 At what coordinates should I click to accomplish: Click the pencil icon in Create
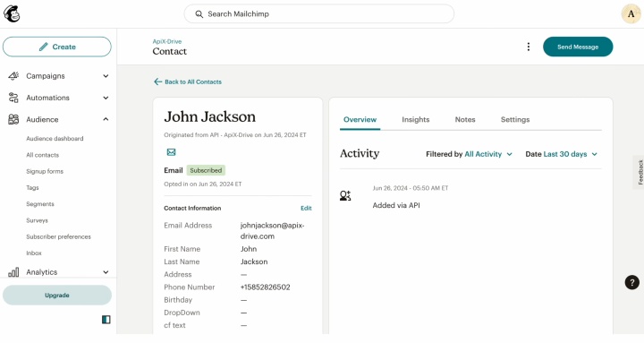[x=43, y=47]
